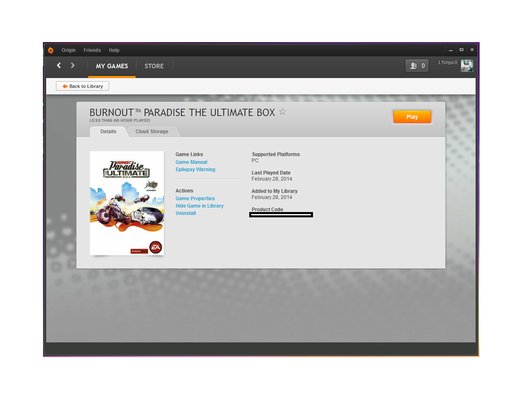Click the Actions heading
The image size is (523, 420).
pyautogui.click(x=184, y=191)
